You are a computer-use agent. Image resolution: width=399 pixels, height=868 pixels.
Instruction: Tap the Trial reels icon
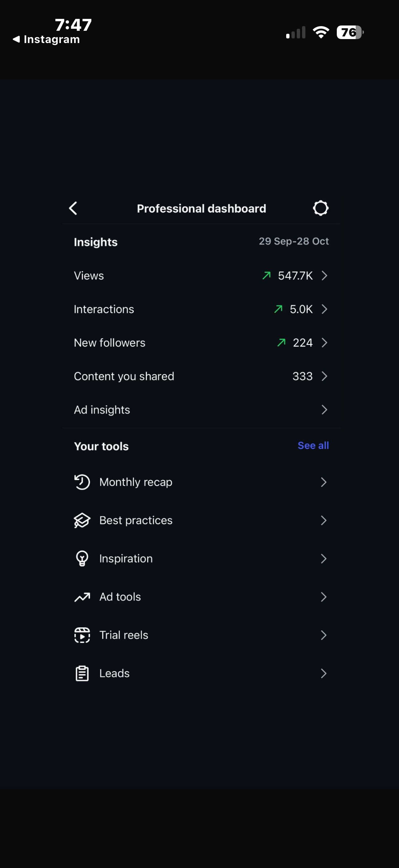[82, 635]
